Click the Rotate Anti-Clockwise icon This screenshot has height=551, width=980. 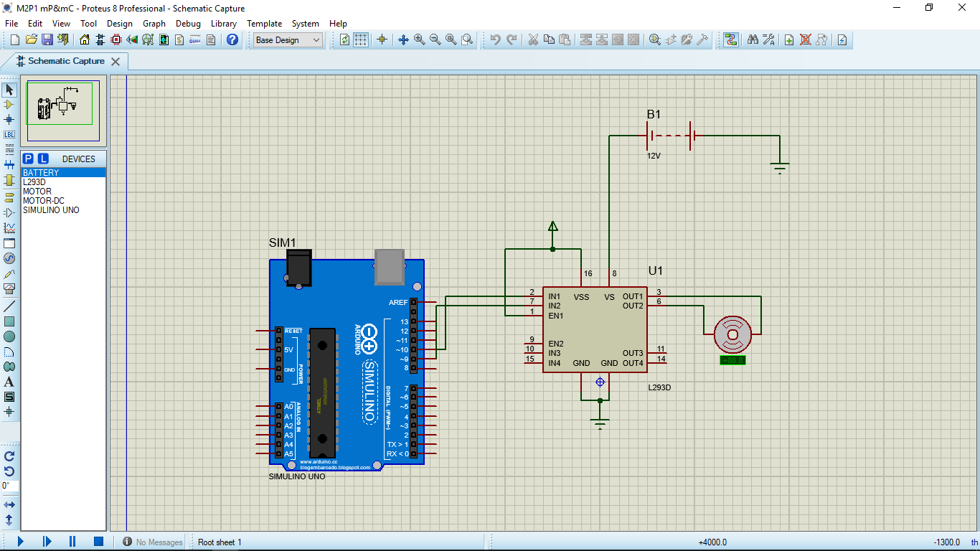click(x=9, y=471)
